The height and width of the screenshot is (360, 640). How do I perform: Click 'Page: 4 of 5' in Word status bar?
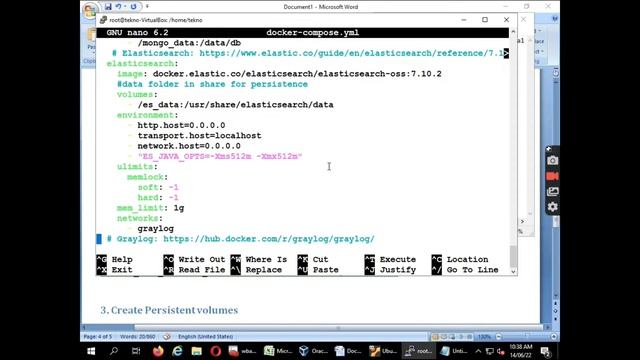click(x=98, y=337)
